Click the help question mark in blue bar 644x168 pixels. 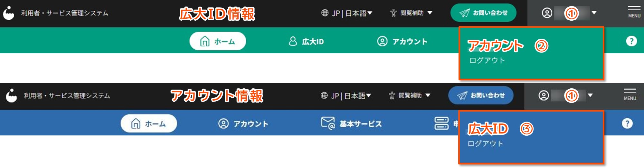[627, 124]
